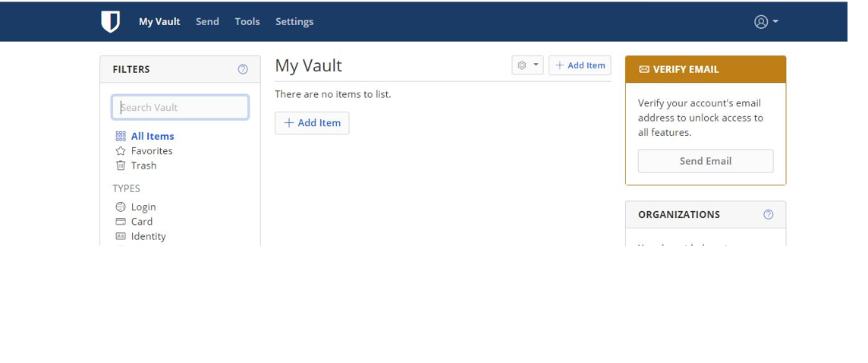868x363 pixels.
Task: Click Add Item below the empty list message
Action: (312, 123)
